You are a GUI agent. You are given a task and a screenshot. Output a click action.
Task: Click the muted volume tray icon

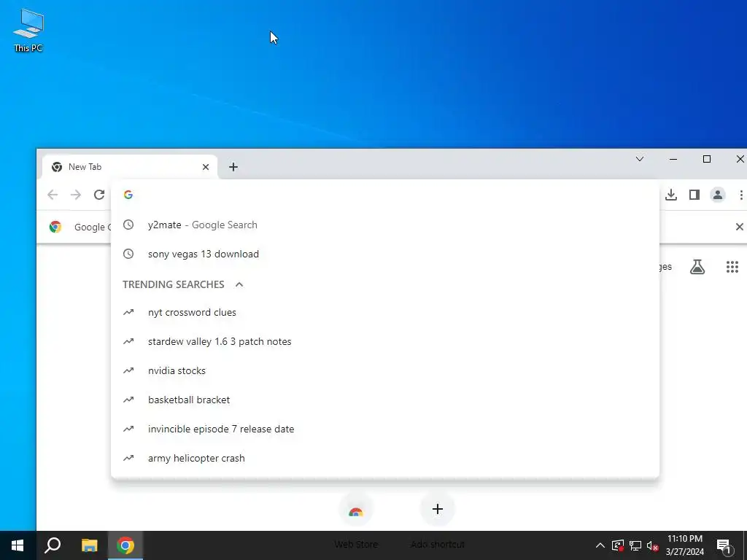[653, 545]
